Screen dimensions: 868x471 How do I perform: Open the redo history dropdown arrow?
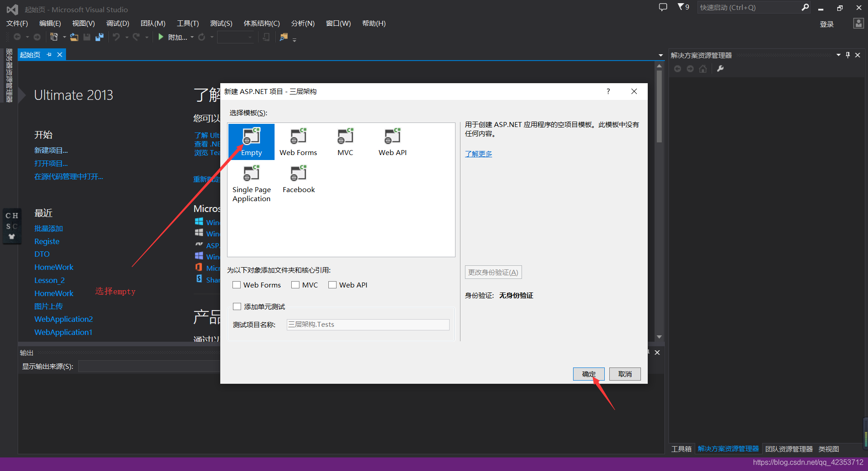pyautogui.click(x=147, y=37)
